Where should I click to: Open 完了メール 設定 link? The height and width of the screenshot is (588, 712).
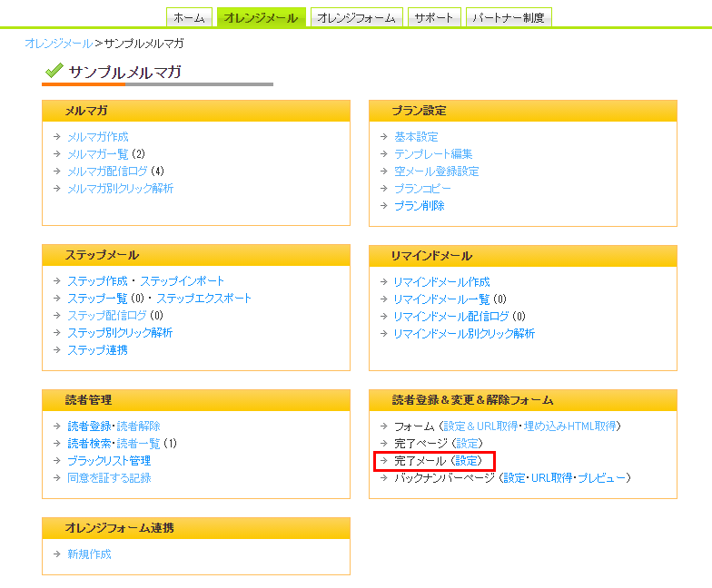click(x=467, y=461)
